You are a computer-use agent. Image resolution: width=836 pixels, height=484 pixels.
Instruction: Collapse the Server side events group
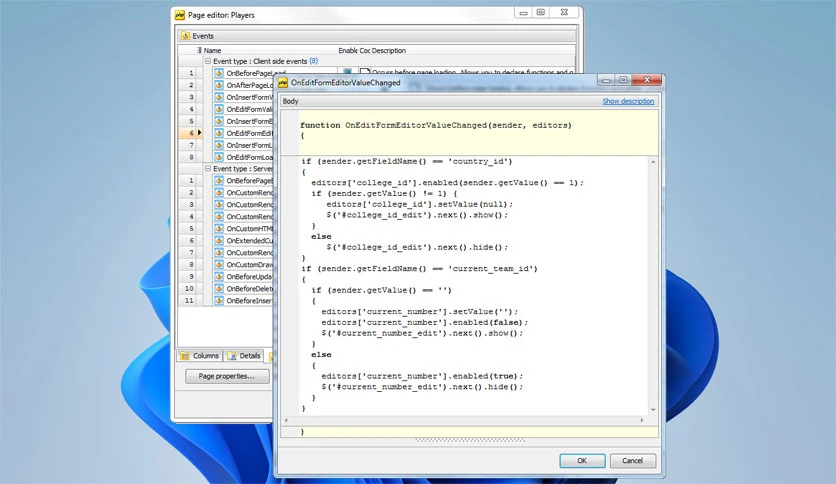click(208, 168)
